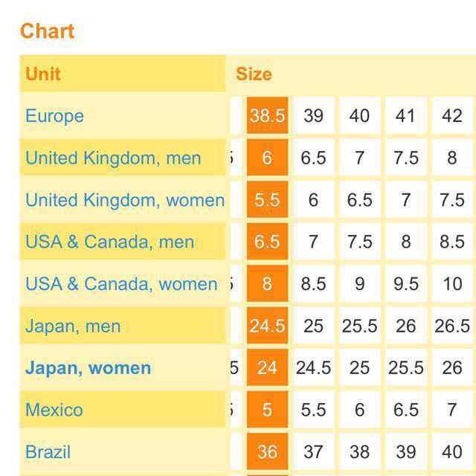The width and height of the screenshot is (476, 476).
Task: Open the Brazil unit link
Action: [x=48, y=451]
